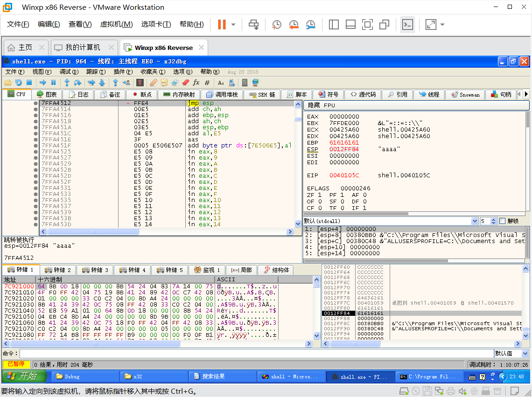Execute till return using the up-arrow icon
This screenshot has width=532, height=397.
click(115, 83)
